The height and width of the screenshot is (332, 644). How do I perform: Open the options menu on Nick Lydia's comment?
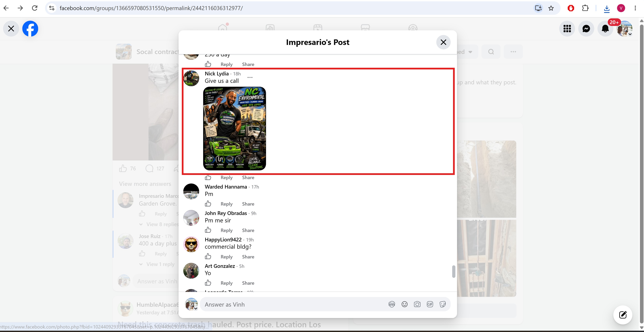(x=250, y=77)
